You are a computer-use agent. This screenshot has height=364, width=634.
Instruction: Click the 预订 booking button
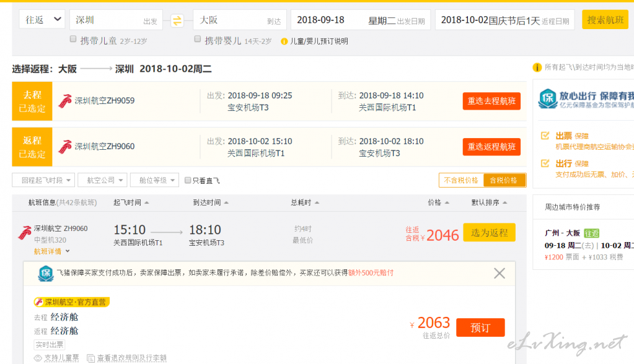coord(480,327)
